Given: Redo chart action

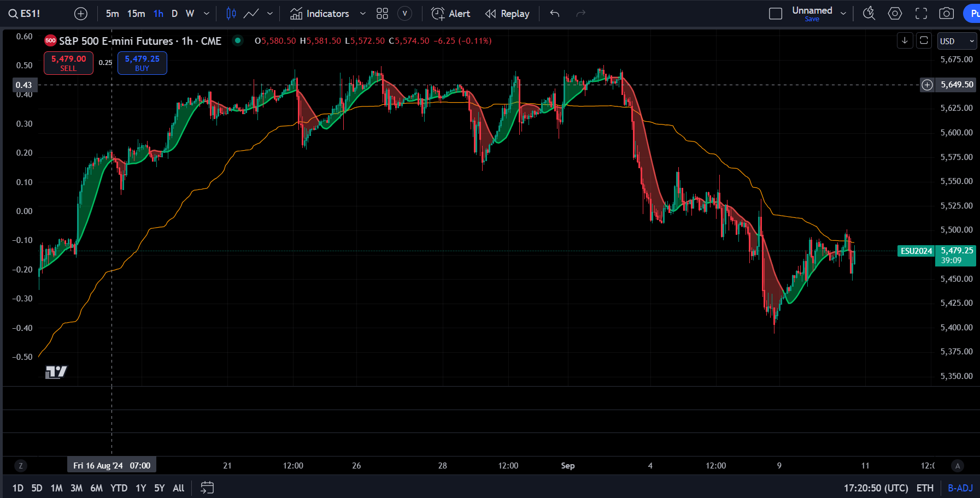Looking at the screenshot, I should [580, 14].
